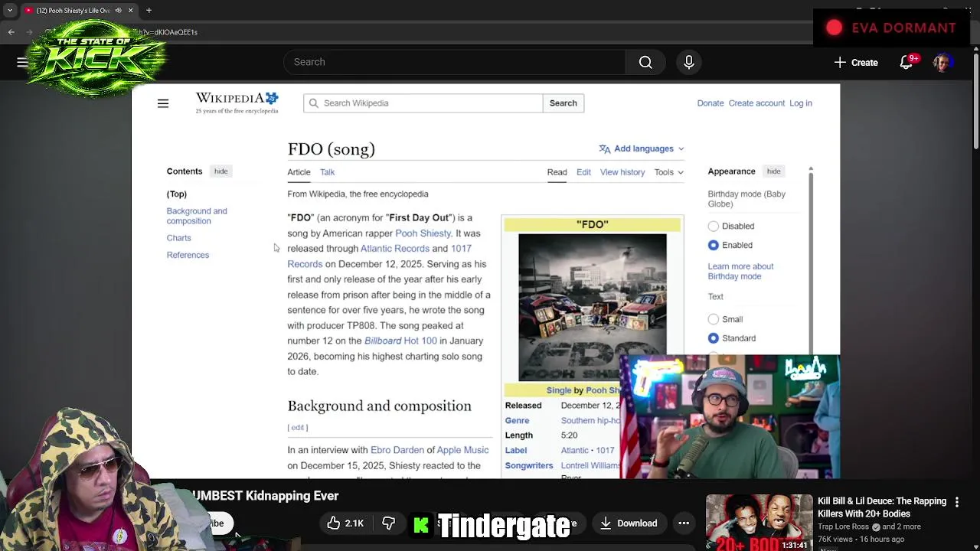The width and height of the screenshot is (980, 551).
Task: Open the Atlantic Records link
Action: (394, 249)
